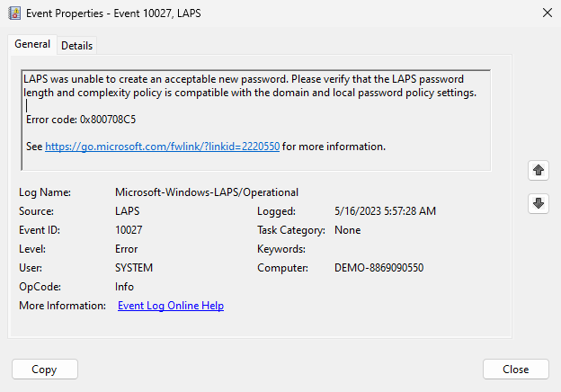Screen dimensions: 561x392
Task: Click the up arrow for previous event
Action: click(x=539, y=169)
